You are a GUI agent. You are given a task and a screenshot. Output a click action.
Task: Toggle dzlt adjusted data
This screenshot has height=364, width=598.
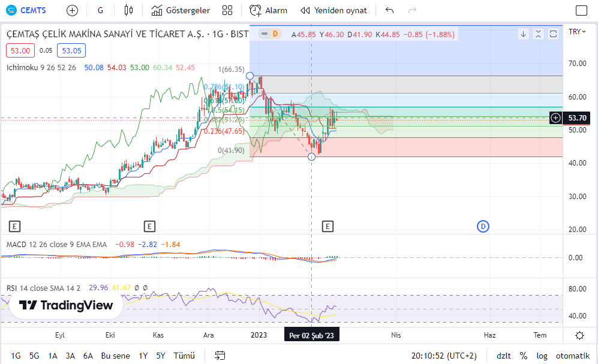[x=503, y=356]
